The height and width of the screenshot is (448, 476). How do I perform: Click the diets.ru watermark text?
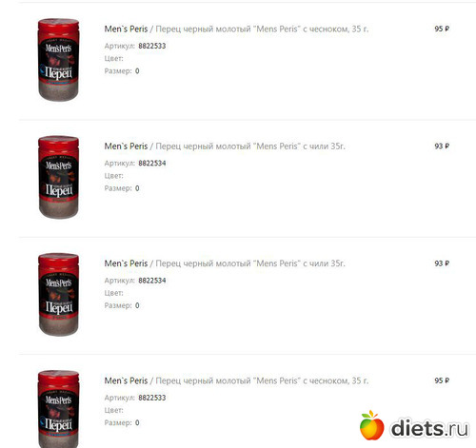430,428
